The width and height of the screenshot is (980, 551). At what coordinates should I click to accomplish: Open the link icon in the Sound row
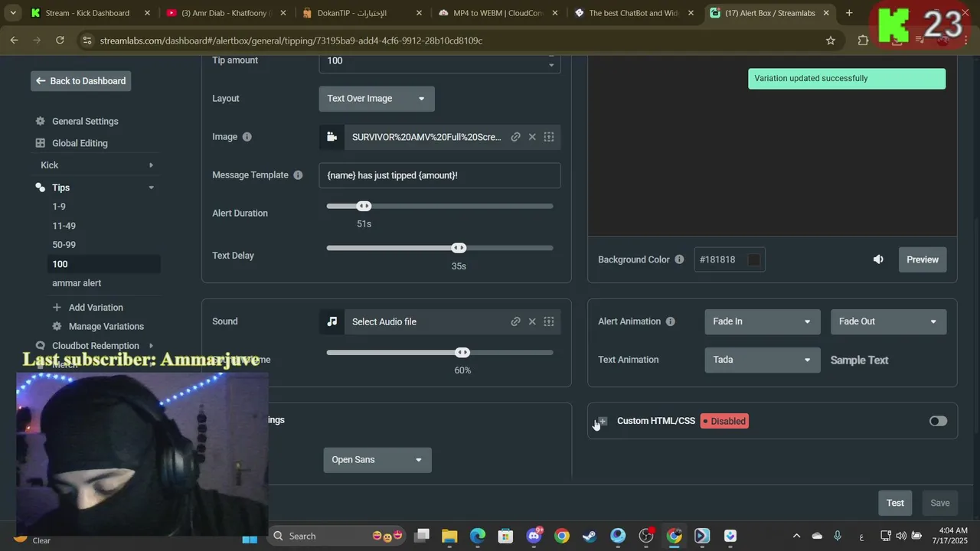pyautogui.click(x=515, y=321)
